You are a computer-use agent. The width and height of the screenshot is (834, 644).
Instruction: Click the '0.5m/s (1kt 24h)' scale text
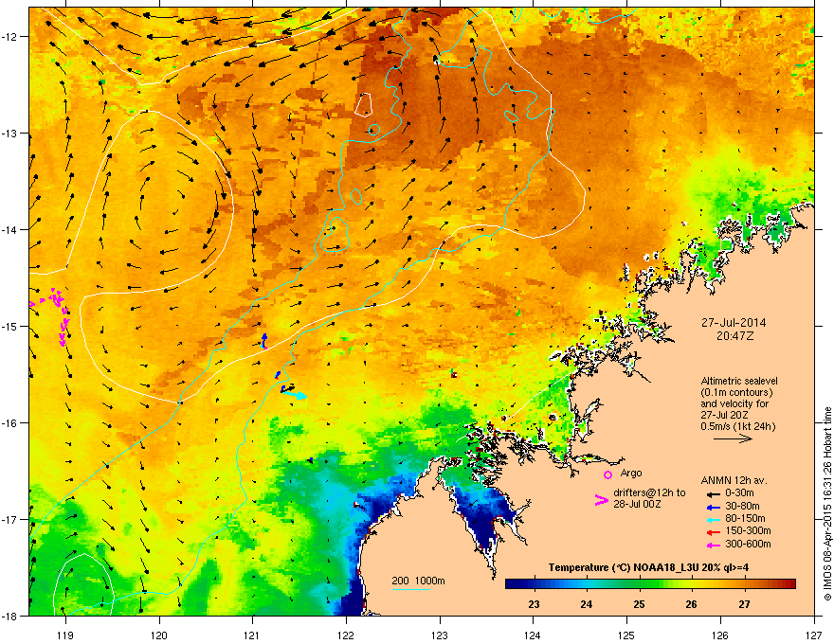(737, 426)
